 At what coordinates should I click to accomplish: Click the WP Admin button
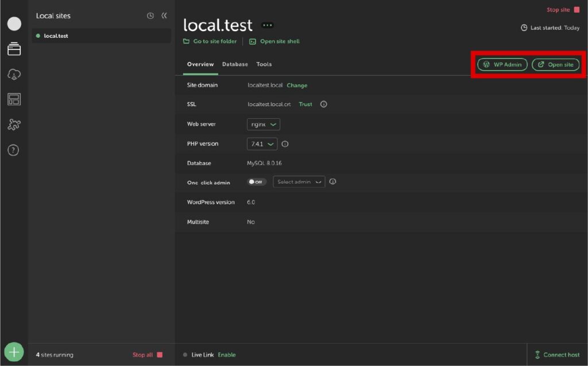pos(502,64)
